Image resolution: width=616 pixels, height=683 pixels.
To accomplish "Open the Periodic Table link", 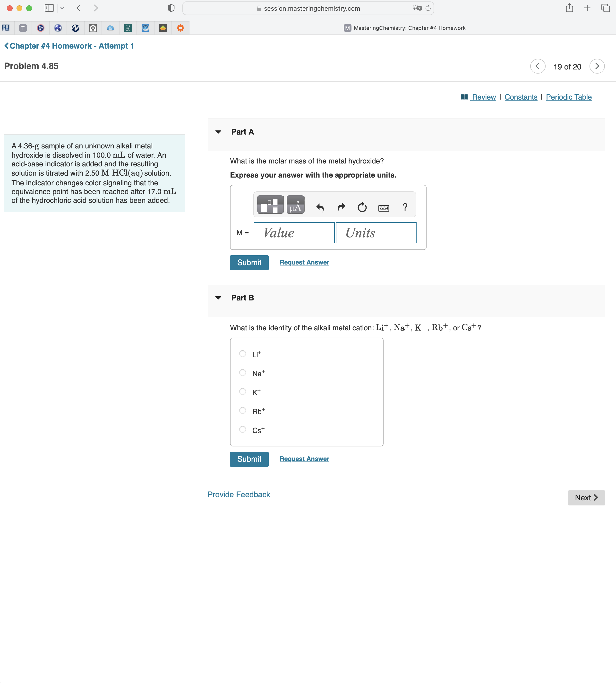I will (x=569, y=97).
